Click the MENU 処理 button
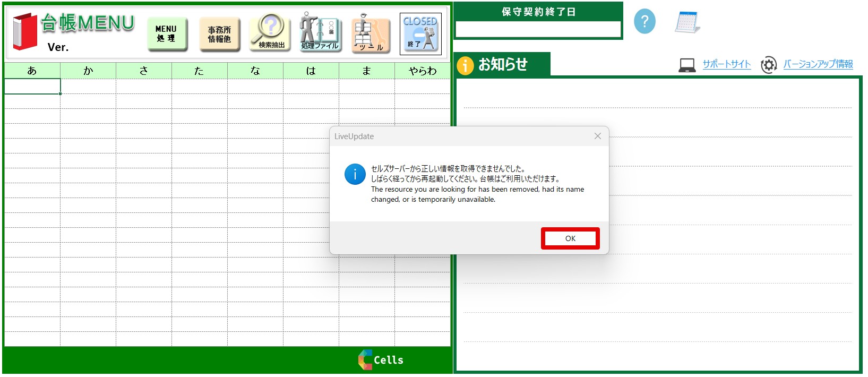 [167, 34]
